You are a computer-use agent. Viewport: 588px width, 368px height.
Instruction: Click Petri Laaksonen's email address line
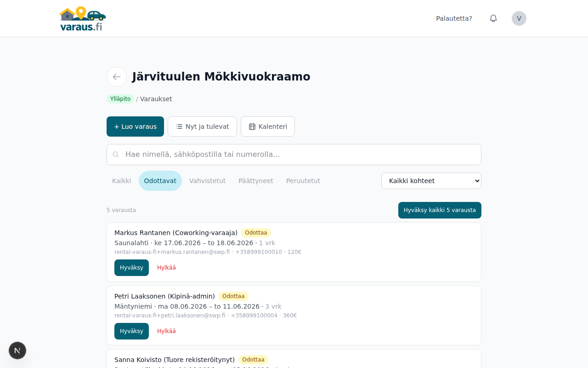pyautogui.click(x=206, y=316)
